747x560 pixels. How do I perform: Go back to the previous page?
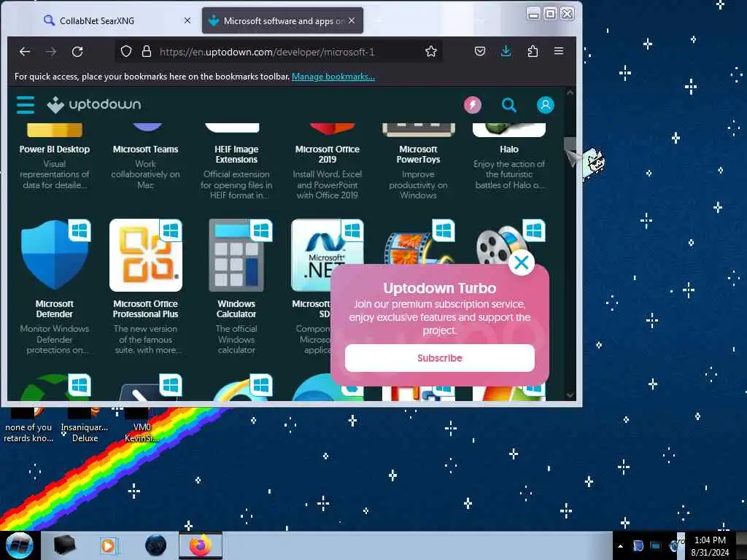coord(25,52)
